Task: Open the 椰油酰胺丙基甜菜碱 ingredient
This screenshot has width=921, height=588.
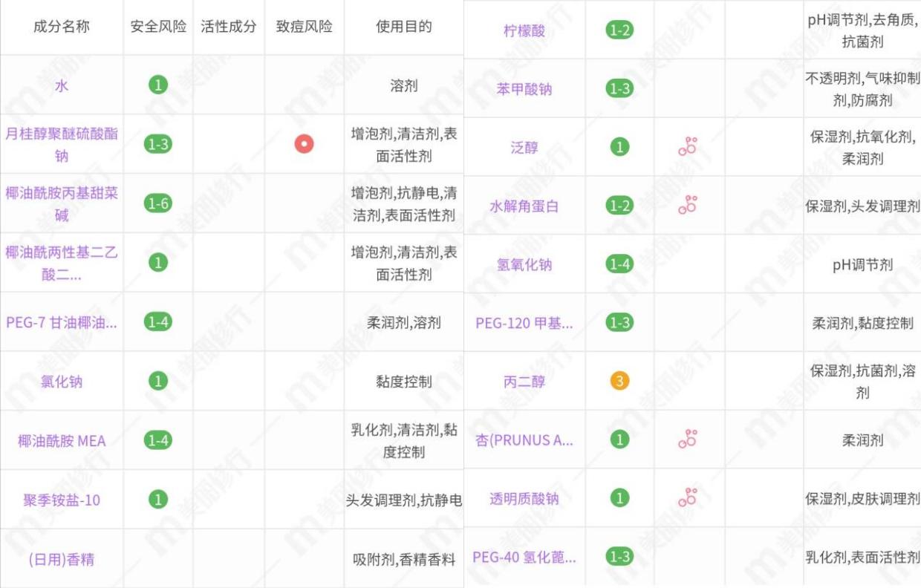Action: [62, 203]
